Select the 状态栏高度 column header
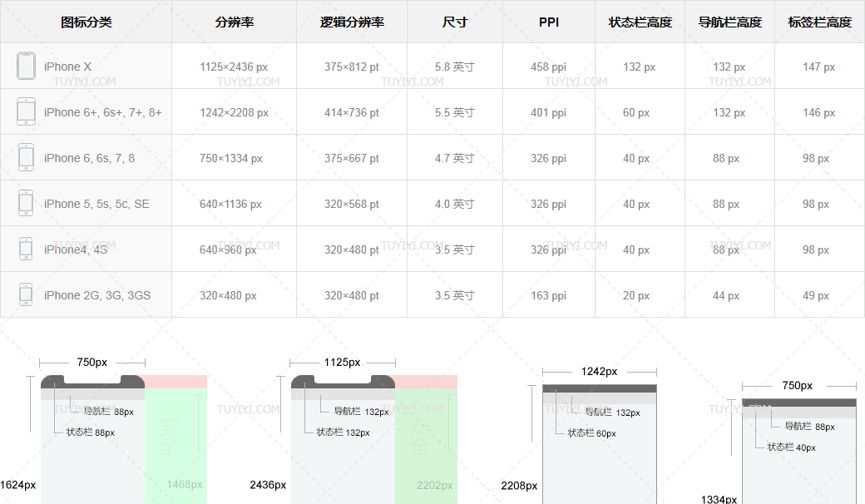Screen dimensions: 865x504 640,22
